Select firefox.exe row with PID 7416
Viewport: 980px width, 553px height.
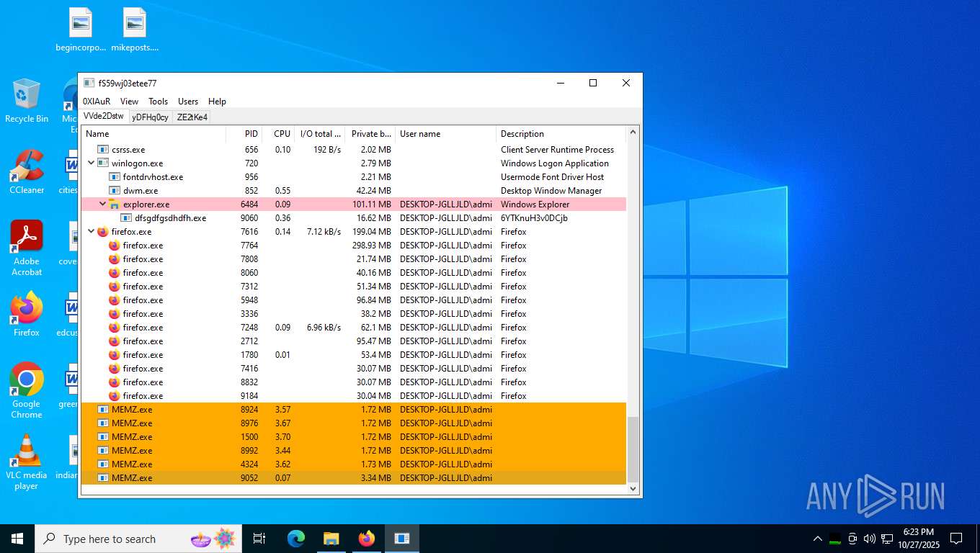tap(354, 369)
